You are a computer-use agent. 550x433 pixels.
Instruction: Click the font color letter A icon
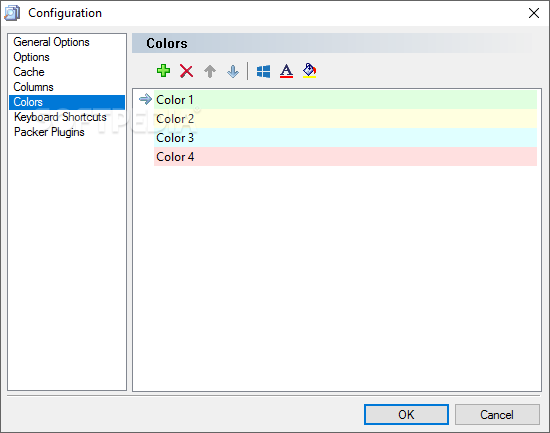(x=286, y=71)
